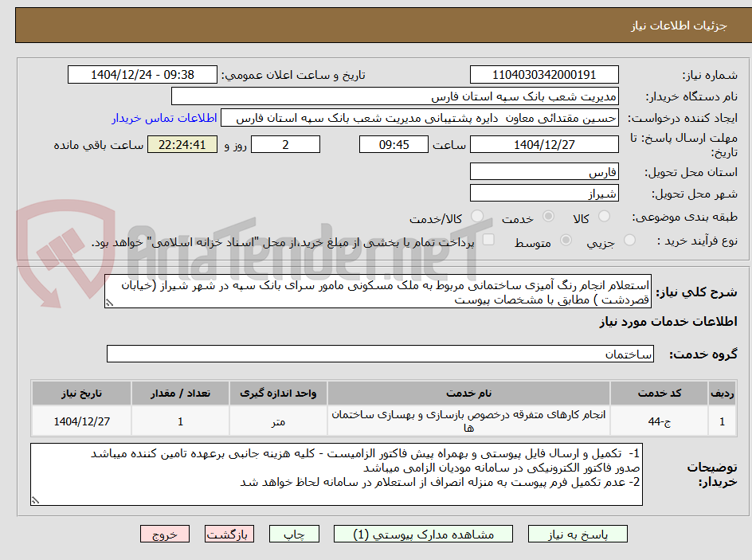Click the resize handle of buyer notes textarea
The width and height of the screenshot is (752, 560).
pyautogui.click(x=36, y=500)
